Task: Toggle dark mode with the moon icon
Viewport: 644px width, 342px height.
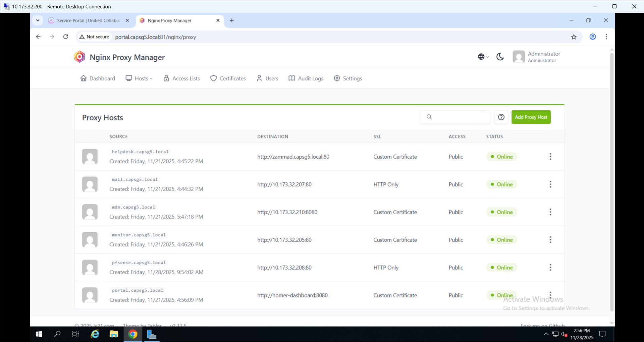Action: click(x=500, y=57)
